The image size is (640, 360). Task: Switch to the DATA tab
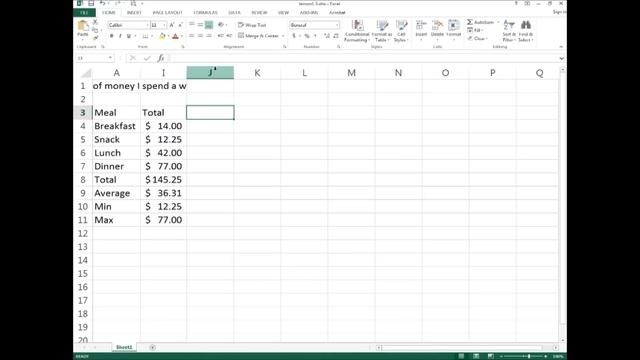[x=234, y=13]
